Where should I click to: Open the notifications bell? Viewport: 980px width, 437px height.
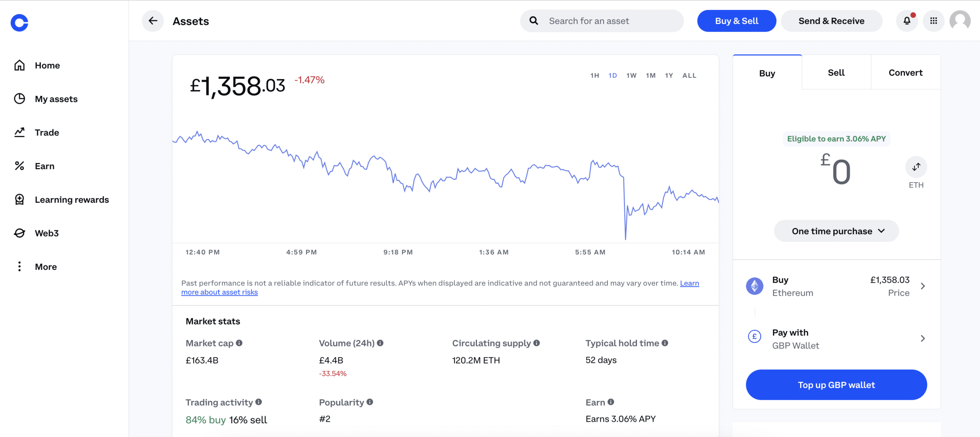pos(907,21)
